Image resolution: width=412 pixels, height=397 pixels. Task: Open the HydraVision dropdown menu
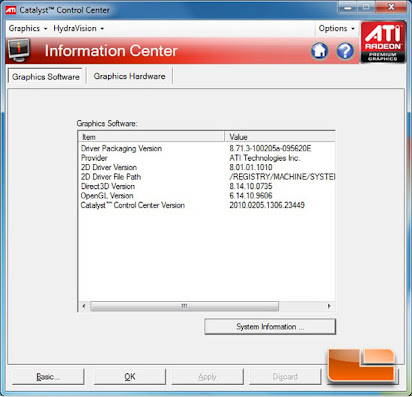[79, 28]
